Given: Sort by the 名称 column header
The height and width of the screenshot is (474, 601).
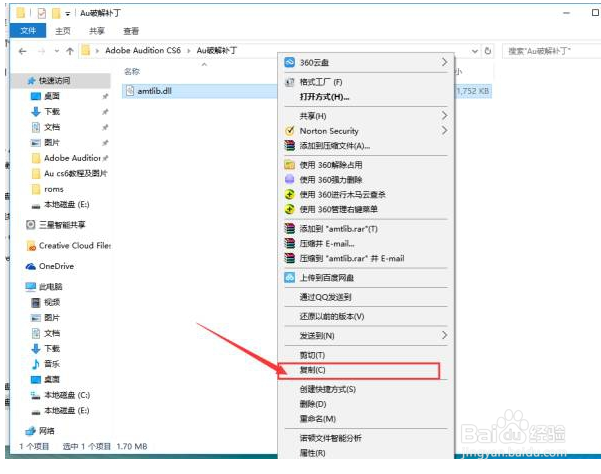Looking at the screenshot, I should [132, 71].
